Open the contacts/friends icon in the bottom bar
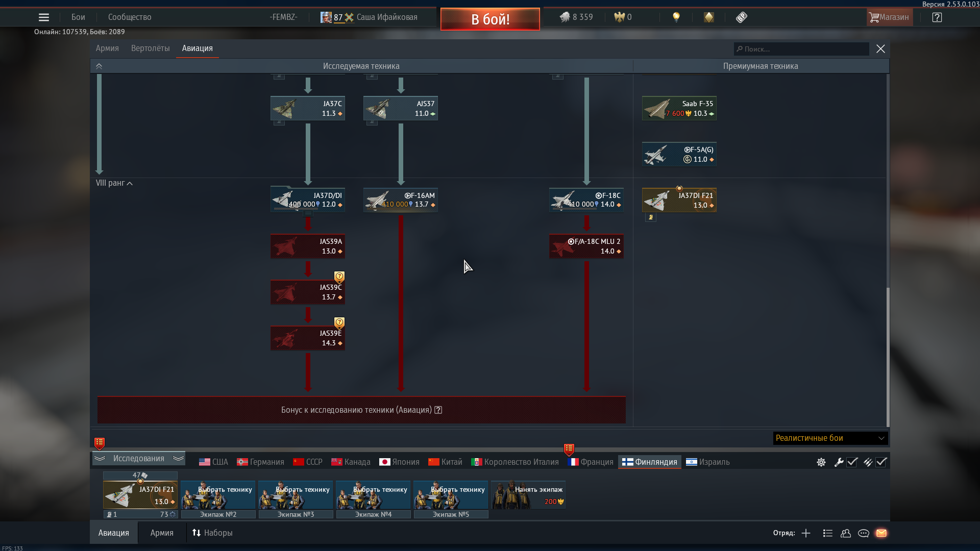Screen dimensions: 980x551 pyautogui.click(x=846, y=533)
